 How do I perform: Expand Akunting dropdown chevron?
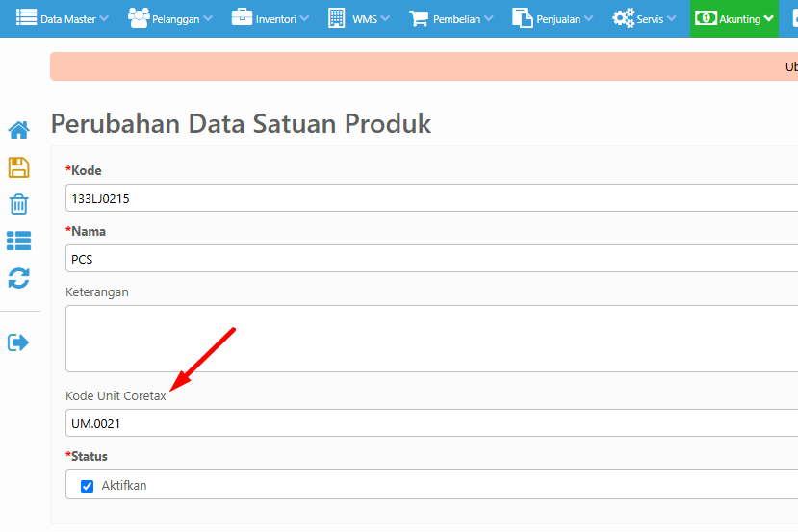(768, 19)
